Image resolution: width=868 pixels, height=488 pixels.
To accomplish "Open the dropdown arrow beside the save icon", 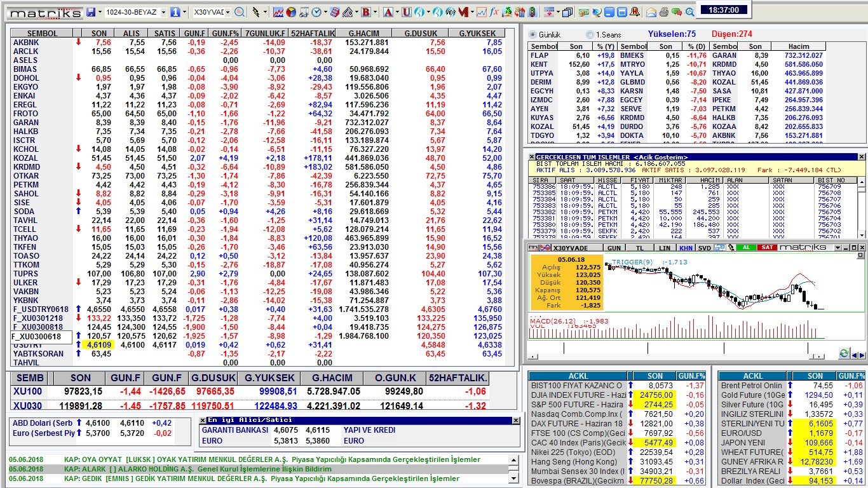I will pos(100,12).
